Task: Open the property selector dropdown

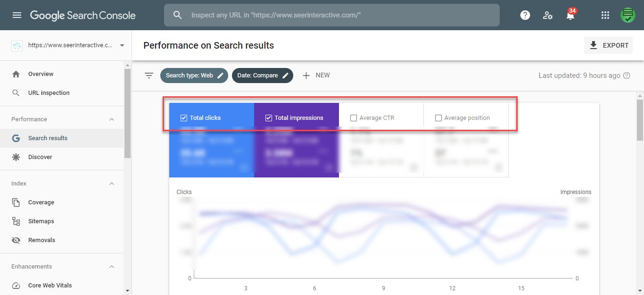Action: coord(122,45)
